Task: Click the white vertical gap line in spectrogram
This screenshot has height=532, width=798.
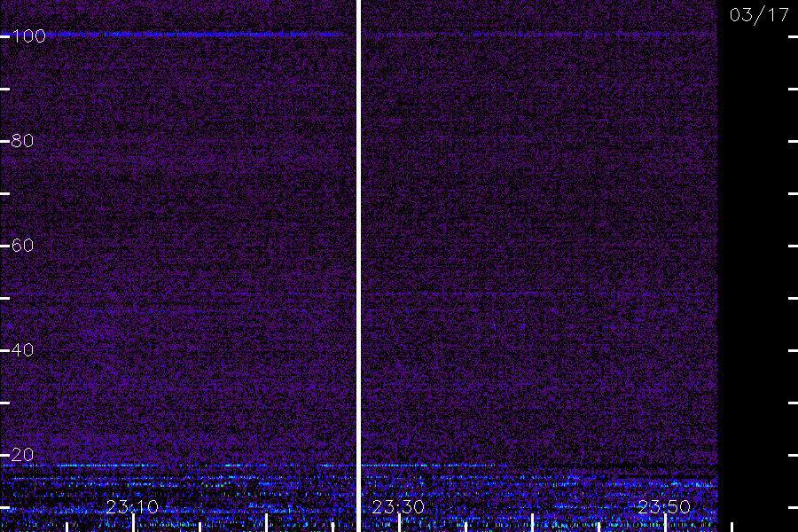Action: coord(358,266)
